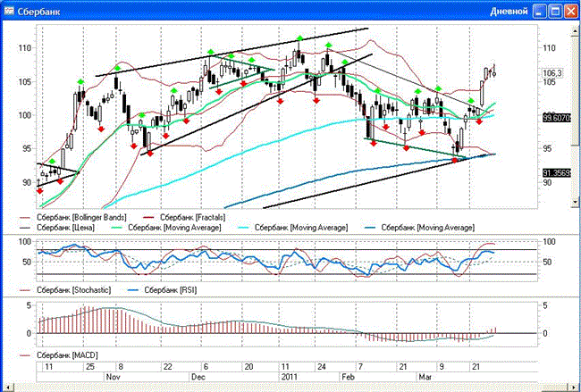Click the 99.6070 moving average value label

click(557, 118)
